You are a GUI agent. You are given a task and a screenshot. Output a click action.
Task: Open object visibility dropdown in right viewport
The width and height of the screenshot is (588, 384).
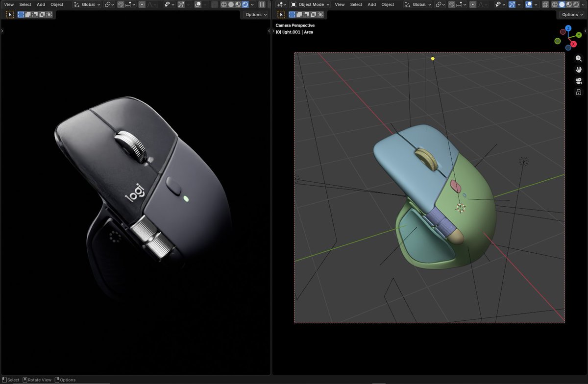[501, 4]
